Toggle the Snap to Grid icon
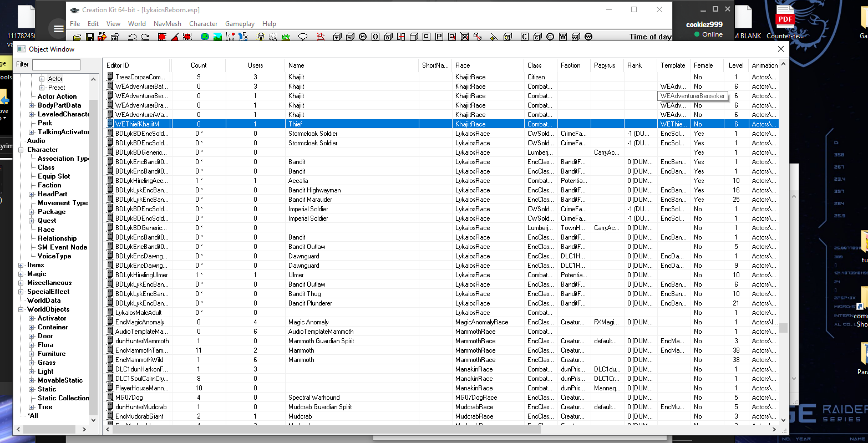The height and width of the screenshot is (443, 868). (x=162, y=37)
